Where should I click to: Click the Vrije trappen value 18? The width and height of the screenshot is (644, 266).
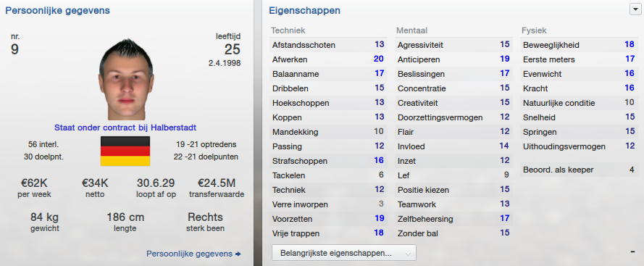[x=379, y=233]
